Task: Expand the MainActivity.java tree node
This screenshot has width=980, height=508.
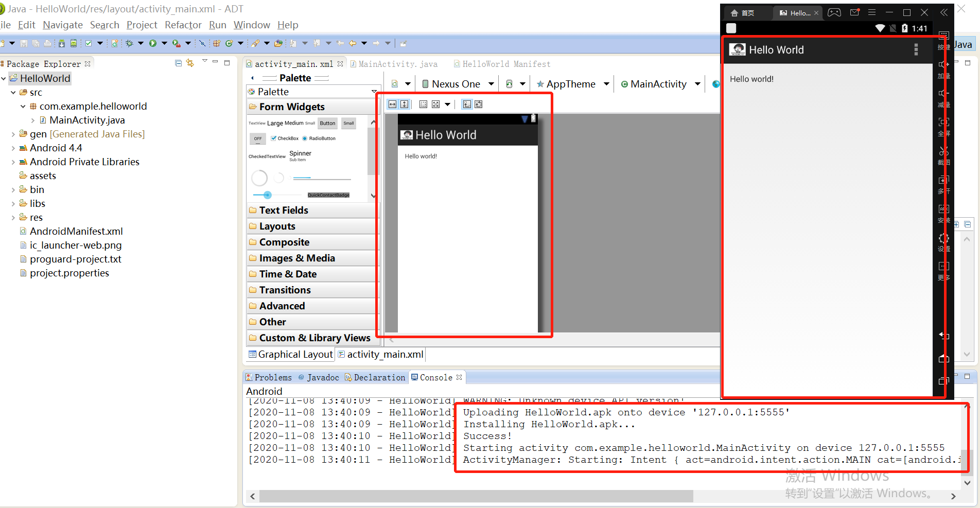Action: pyautogui.click(x=33, y=120)
